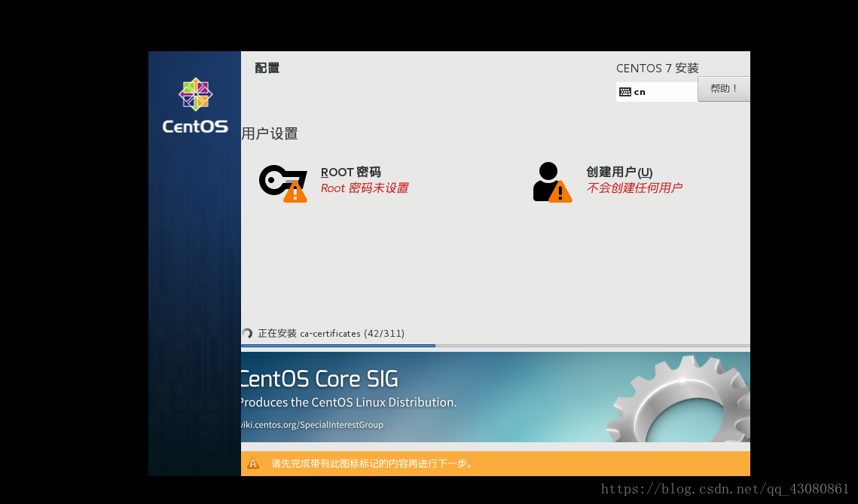
Task: Click the installation progress bar
Action: click(495, 346)
